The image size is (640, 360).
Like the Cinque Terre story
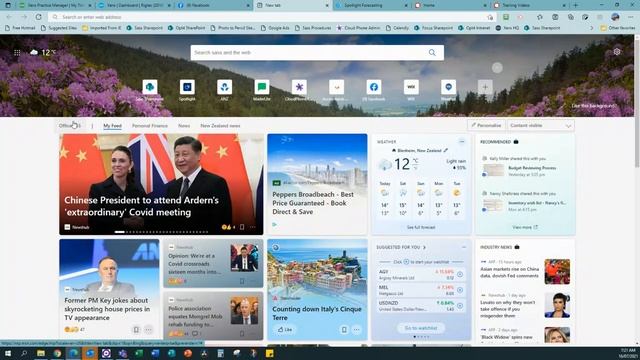click(285, 329)
